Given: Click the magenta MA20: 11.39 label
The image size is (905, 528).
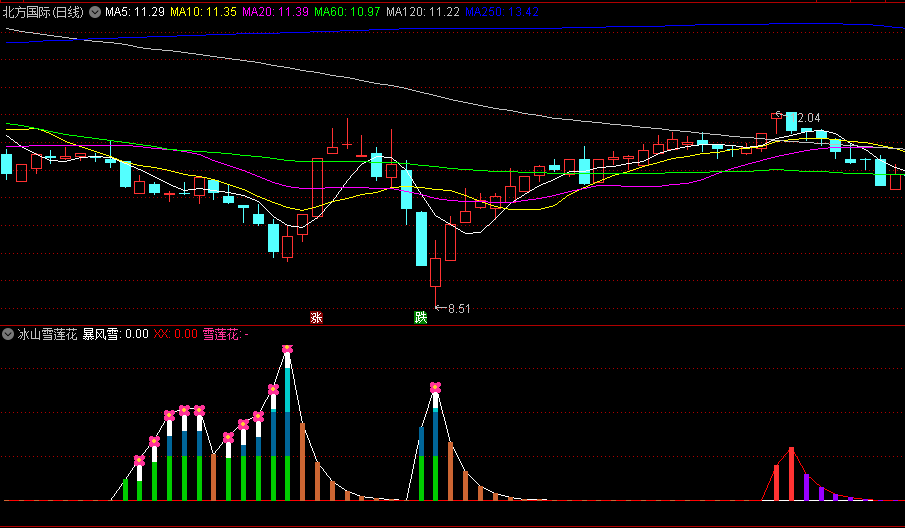Looking at the screenshot, I should [275, 12].
